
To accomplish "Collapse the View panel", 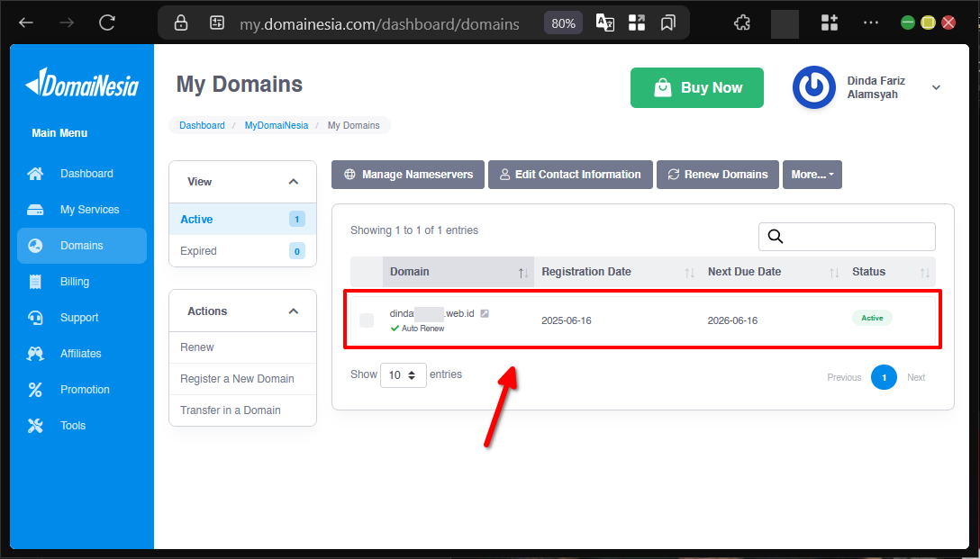I will (294, 180).
